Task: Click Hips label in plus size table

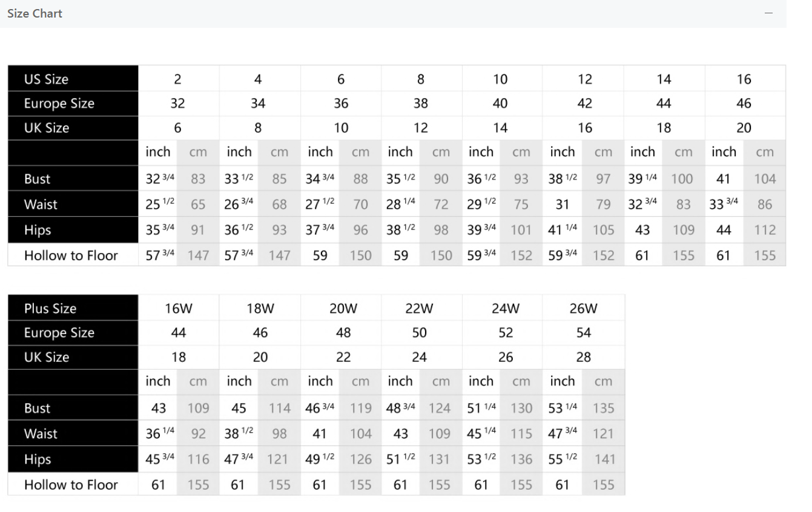Action: [38, 459]
